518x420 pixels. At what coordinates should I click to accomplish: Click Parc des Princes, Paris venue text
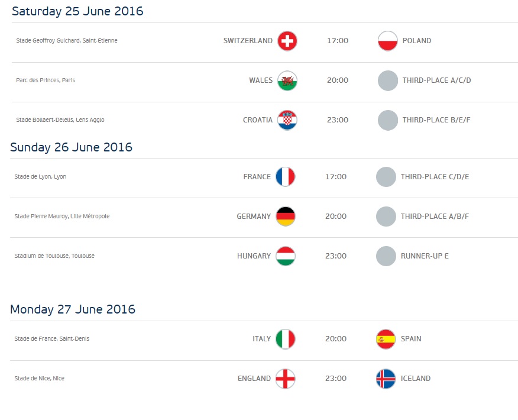click(x=46, y=80)
